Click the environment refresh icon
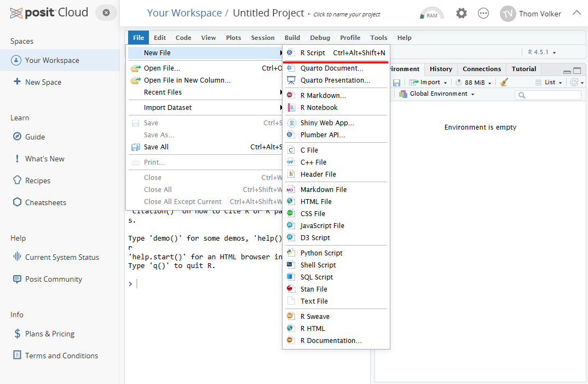The image size is (588, 384). [x=574, y=83]
